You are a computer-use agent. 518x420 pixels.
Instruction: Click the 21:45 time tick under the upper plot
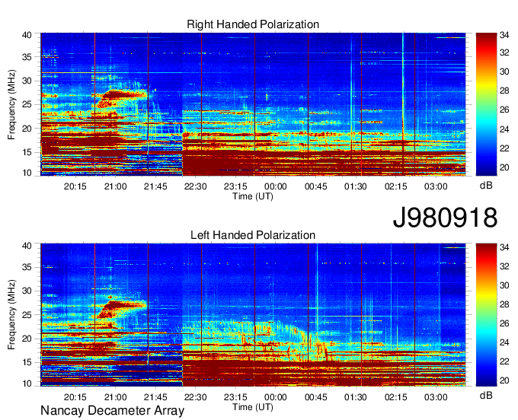pos(155,186)
